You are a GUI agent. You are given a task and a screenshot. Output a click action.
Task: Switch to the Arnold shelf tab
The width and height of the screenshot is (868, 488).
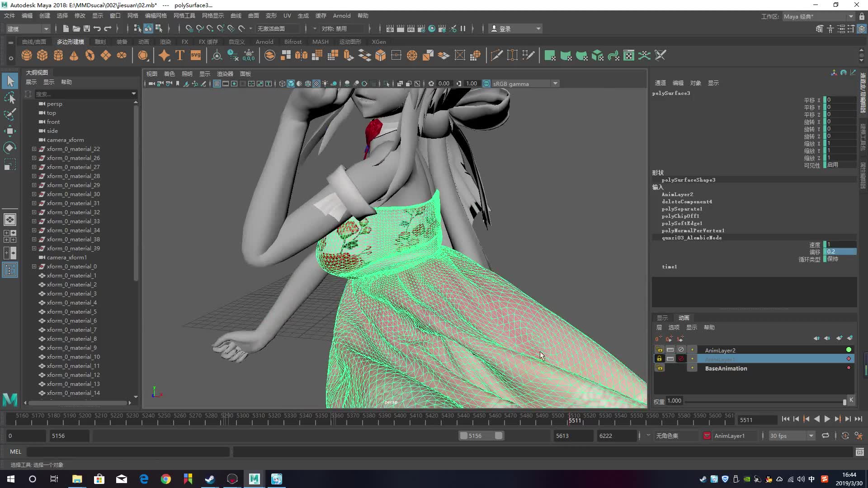tap(264, 42)
